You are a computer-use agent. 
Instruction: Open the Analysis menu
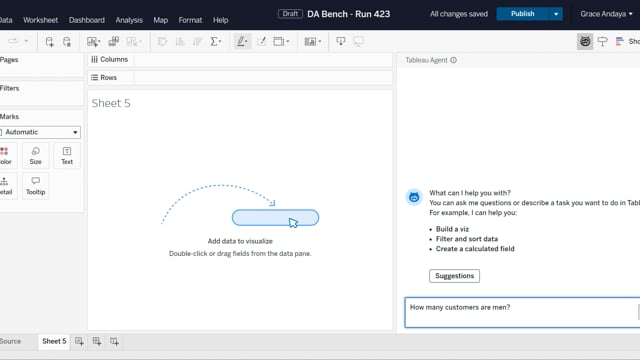tap(129, 20)
